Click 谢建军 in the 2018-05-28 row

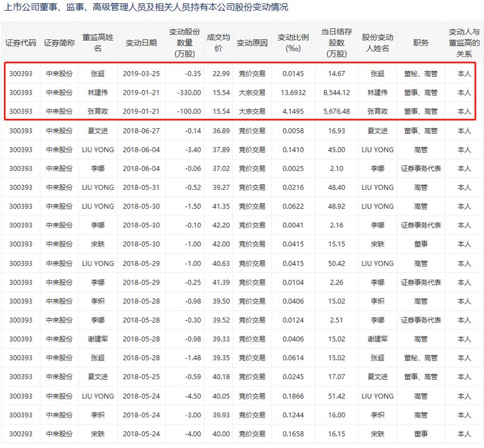[x=99, y=339]
